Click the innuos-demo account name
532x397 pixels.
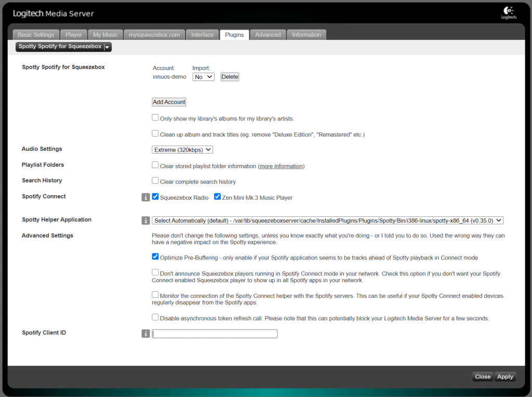[x=169, y=77]
